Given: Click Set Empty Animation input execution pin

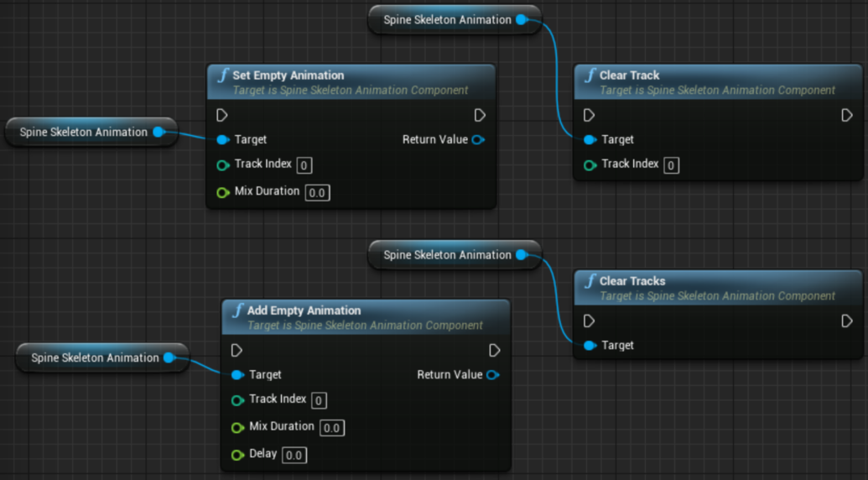Looking at the screenshot, I should tap(222, 115).
